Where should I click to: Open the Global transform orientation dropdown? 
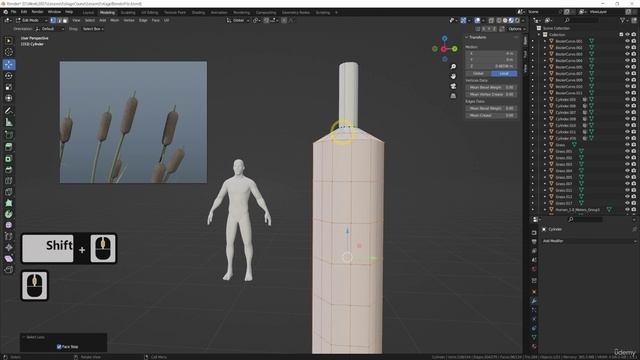click(238, 20)
